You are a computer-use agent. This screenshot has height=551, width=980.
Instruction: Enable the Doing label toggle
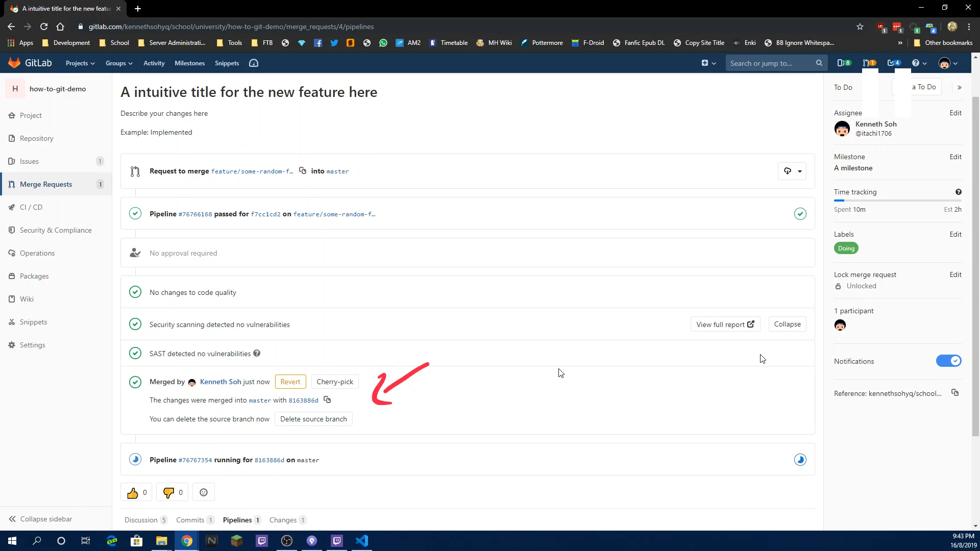[846, 248]
